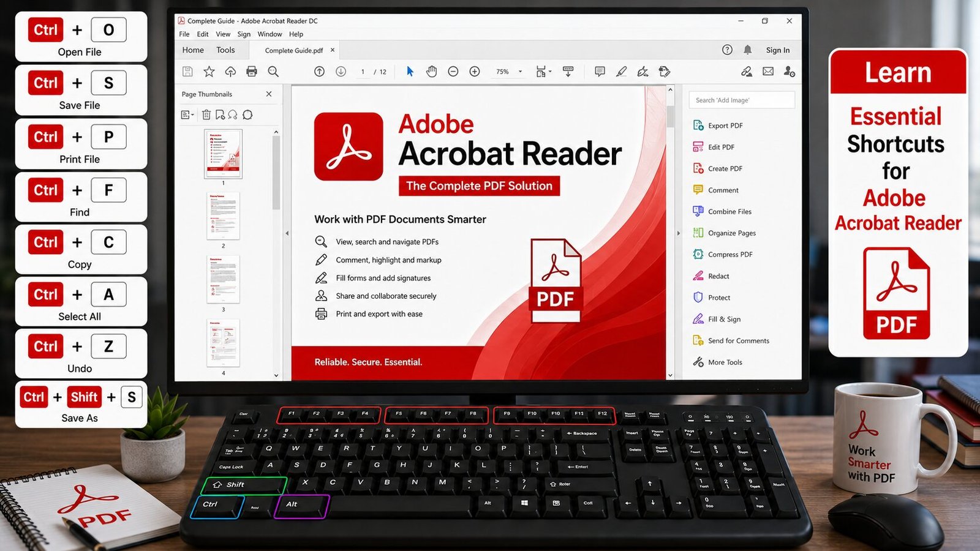Open the Combine Files tool

tap(722, 211)
